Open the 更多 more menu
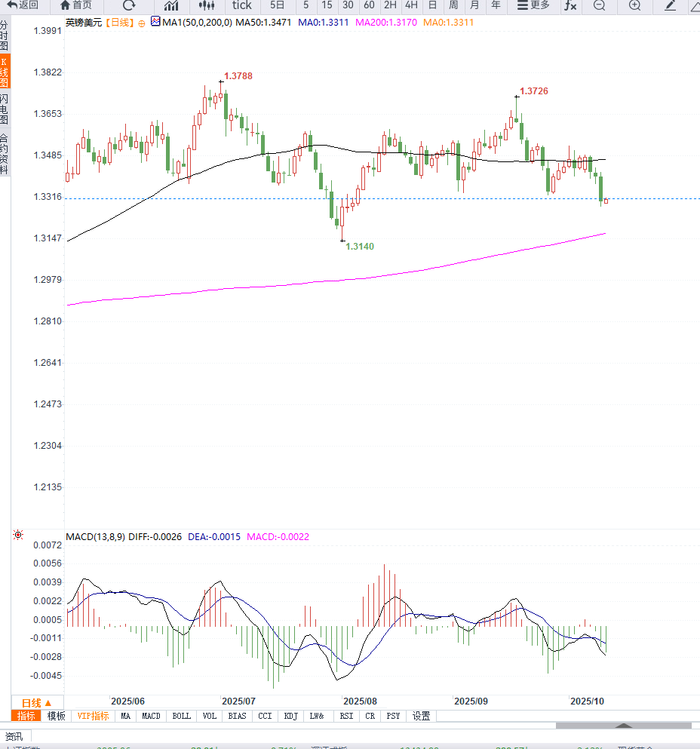Screen dimensions: 700x749 point(534,5)
